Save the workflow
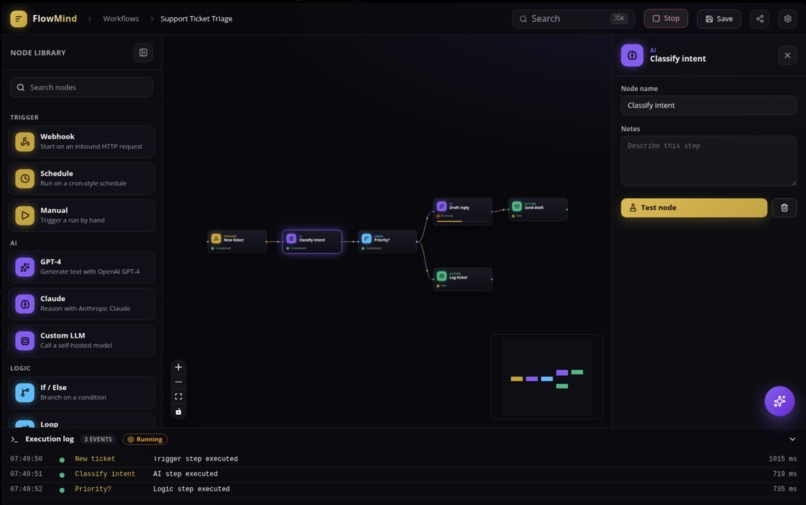806x505 pixels. (x=719, y=19)
